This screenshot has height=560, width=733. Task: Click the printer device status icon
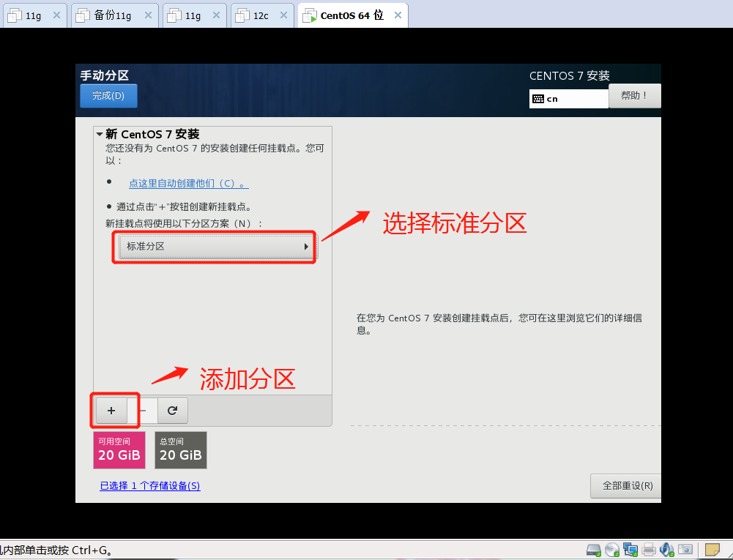(x=648, y=550)
